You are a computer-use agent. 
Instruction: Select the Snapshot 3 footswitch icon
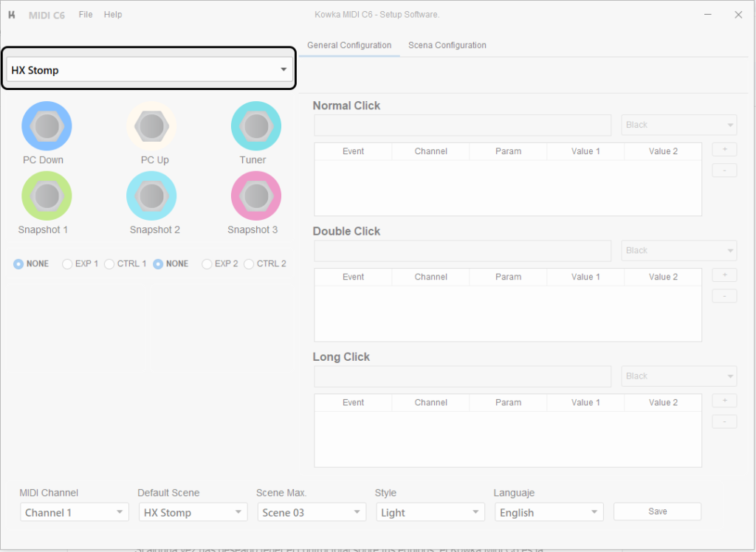coord(256,196)
